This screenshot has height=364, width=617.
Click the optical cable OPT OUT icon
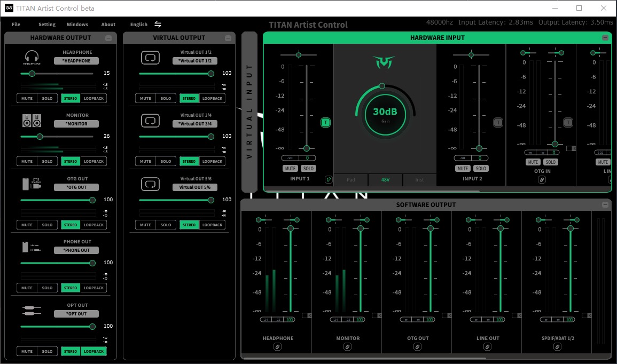[x=32, y=311]
